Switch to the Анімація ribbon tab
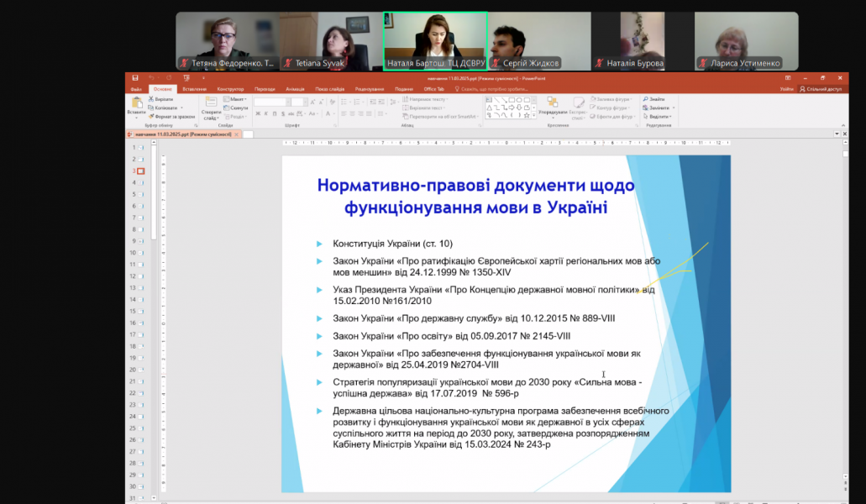866x504 pixels. [x=295, y=88]
